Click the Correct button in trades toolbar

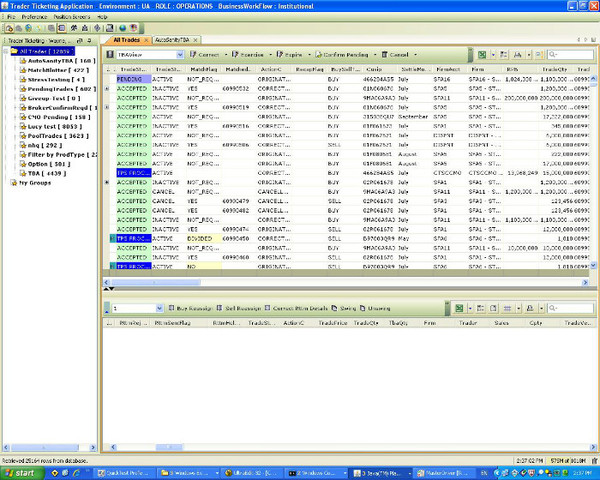coord(205,55)
